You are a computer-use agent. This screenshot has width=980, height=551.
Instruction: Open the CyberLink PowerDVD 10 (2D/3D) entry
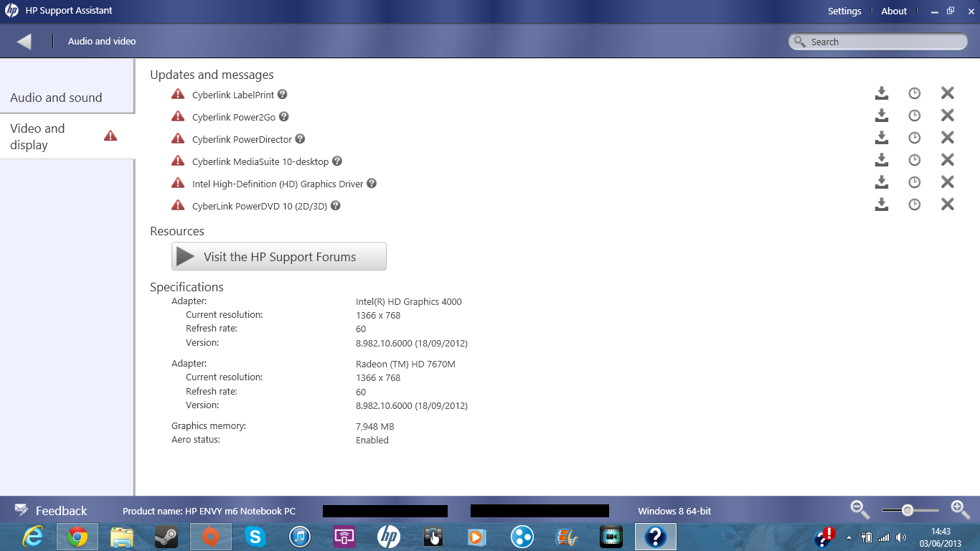pyautogui.click(x=260, y=206)
